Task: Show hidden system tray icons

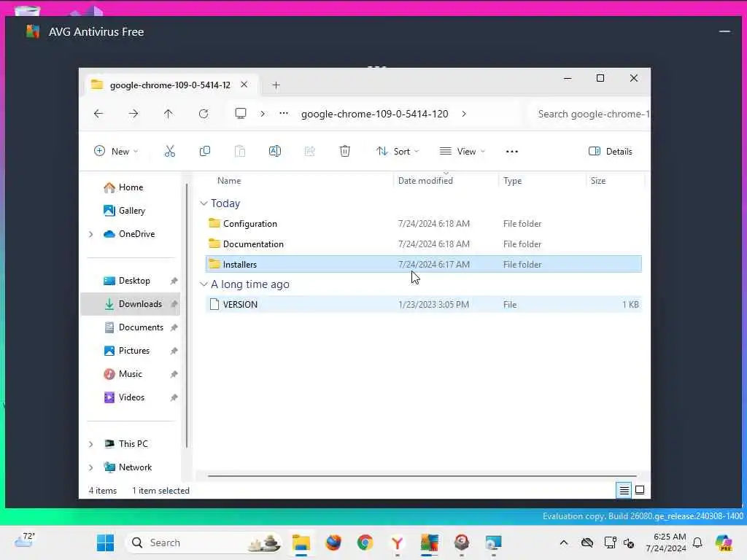Action: 564,542
